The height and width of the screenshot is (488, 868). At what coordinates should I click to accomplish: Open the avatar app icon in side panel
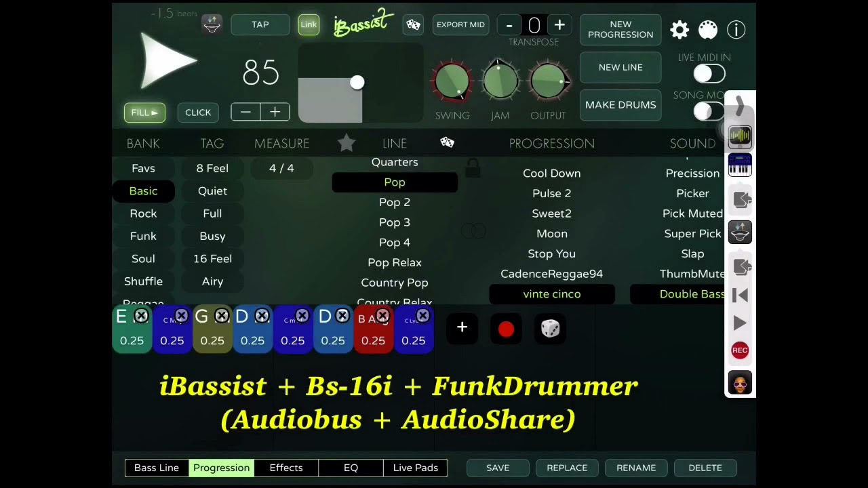[740, 383]
